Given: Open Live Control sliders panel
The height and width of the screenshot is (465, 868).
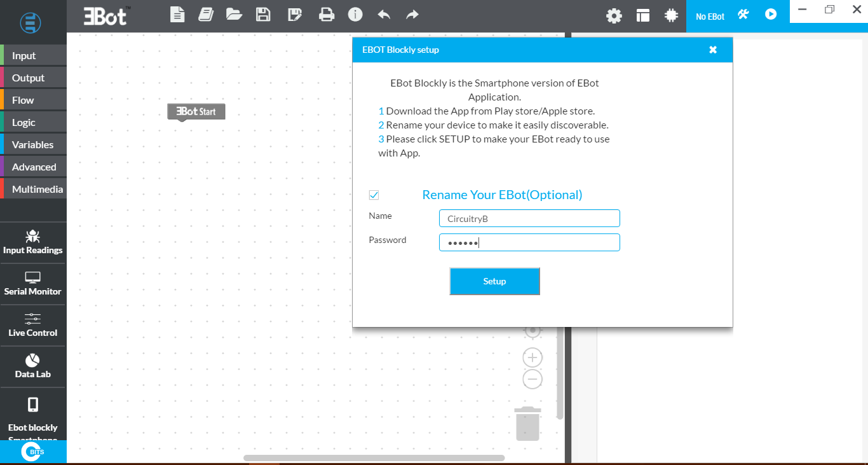Looking at the screenshot, I should (33, 325).
